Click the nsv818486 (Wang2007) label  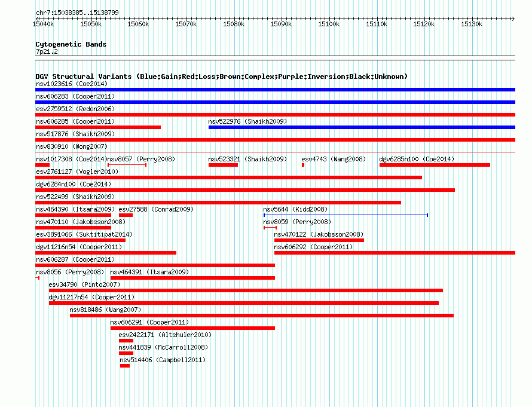click(x=105, y=310)
